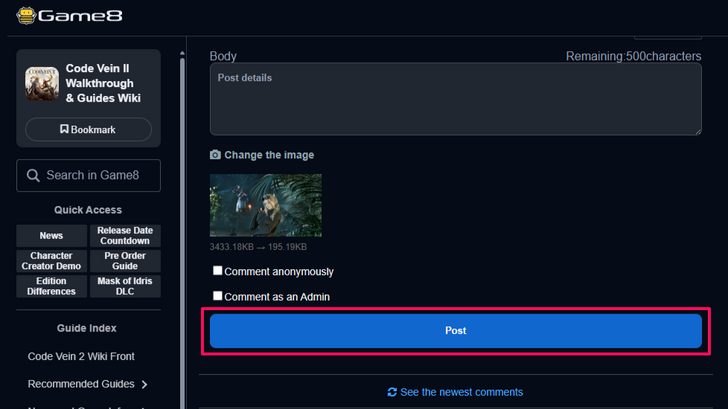
Task: Click See the newest comments link
Action: (x=461, y=392)
